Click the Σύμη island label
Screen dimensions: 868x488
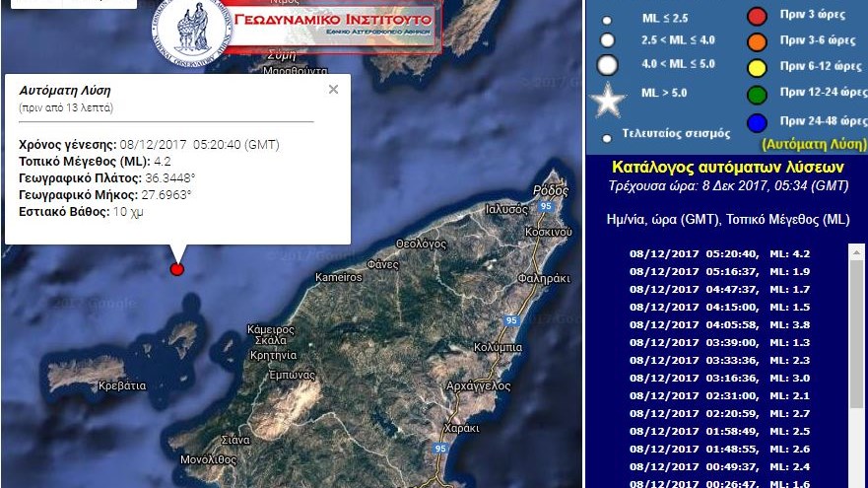point(281,55)
